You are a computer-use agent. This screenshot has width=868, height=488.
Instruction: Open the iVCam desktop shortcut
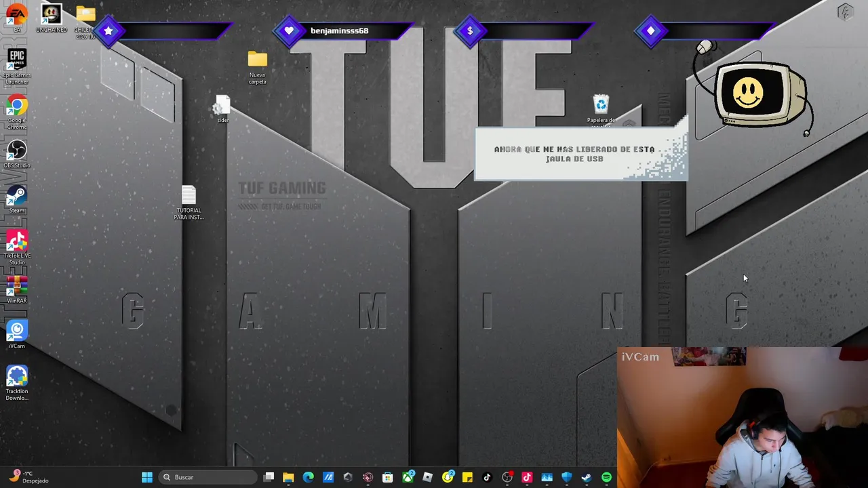point(17,335)
